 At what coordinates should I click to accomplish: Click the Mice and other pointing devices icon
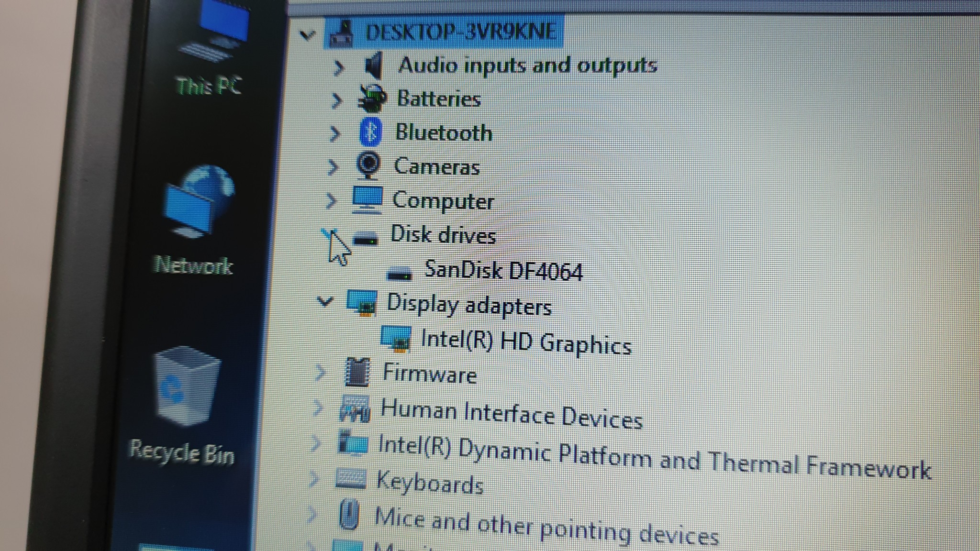coord(349,515)
